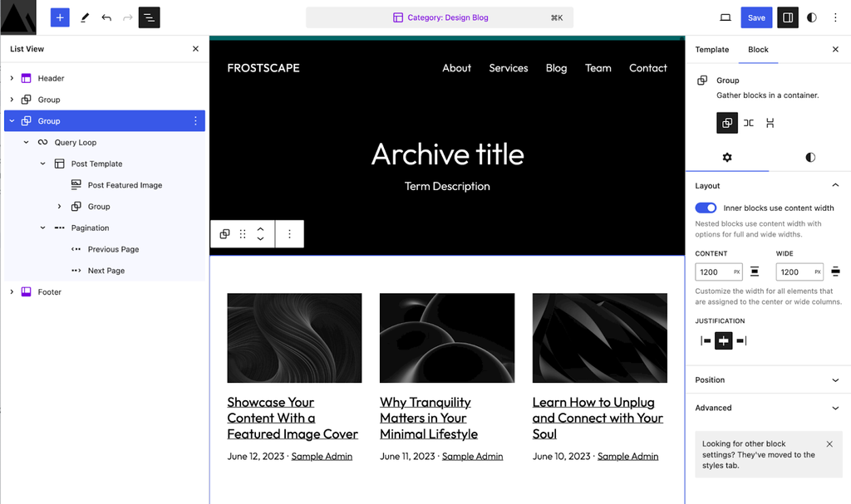Select the pencil edit tool icon
851x504 pixels.
pos(85,17)
